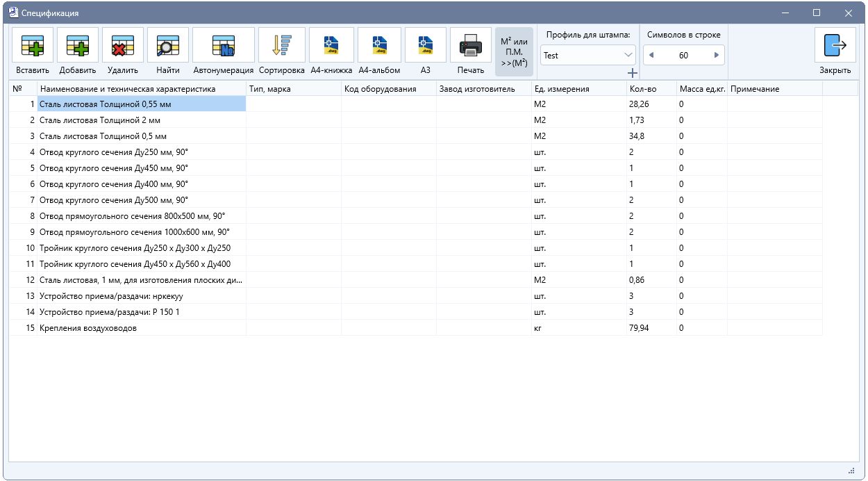Image resolution: width=868 pixels, height=481 pixels.
Task: Click quantity cell 28,26
Action: pos(651,104)
